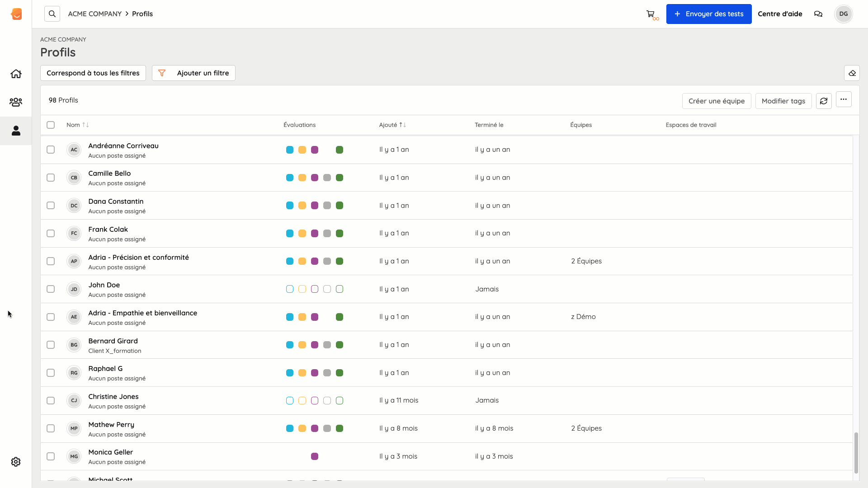Open the Teams group sidebar icon
The height and width of the screenshot is (488, 868).
coord(16,102)
